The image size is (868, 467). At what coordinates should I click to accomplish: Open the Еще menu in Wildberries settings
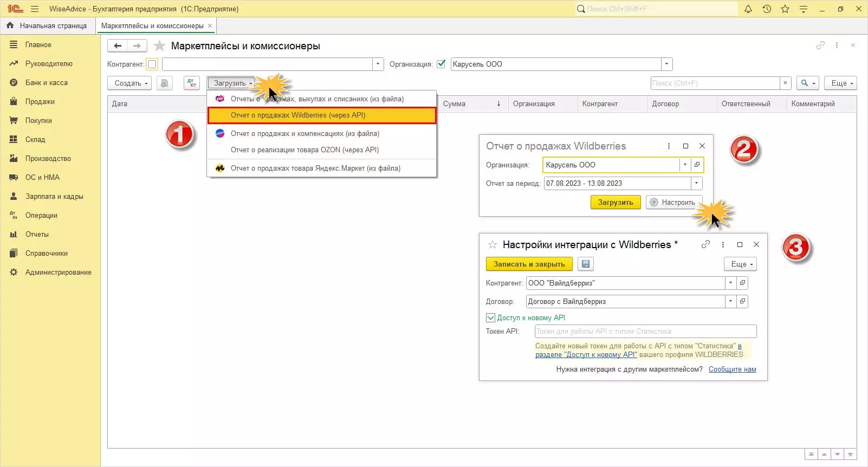pyautogui.click(x=740, y=264)
